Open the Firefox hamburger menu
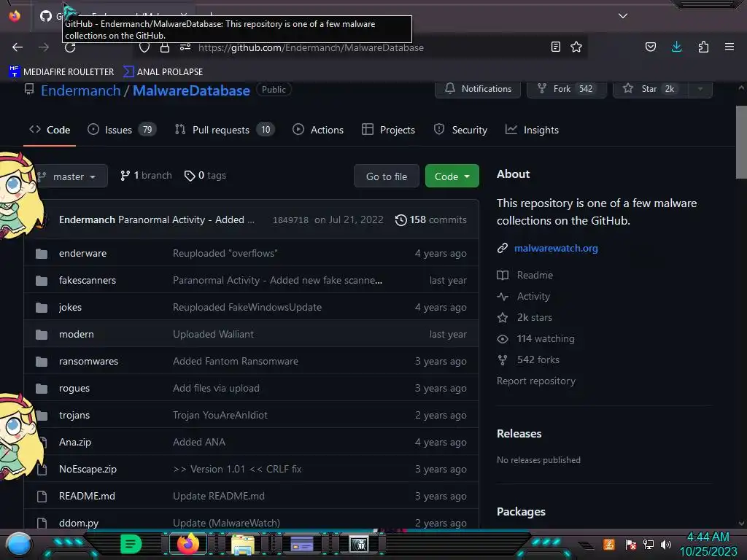The image size is (747, 560). coord(729,47)
